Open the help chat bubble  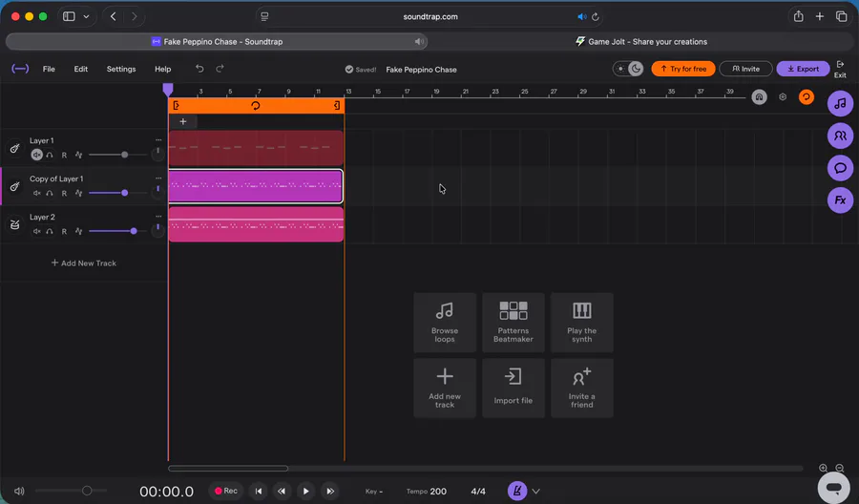834,487
